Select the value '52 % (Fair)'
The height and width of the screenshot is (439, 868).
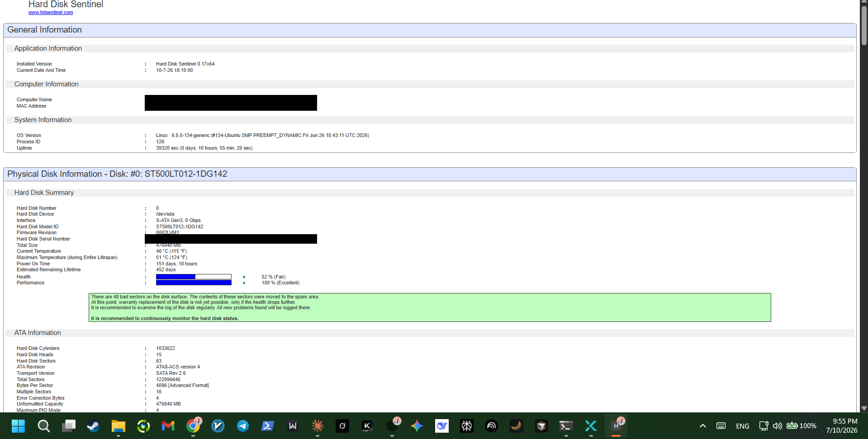tap(274, 277)
